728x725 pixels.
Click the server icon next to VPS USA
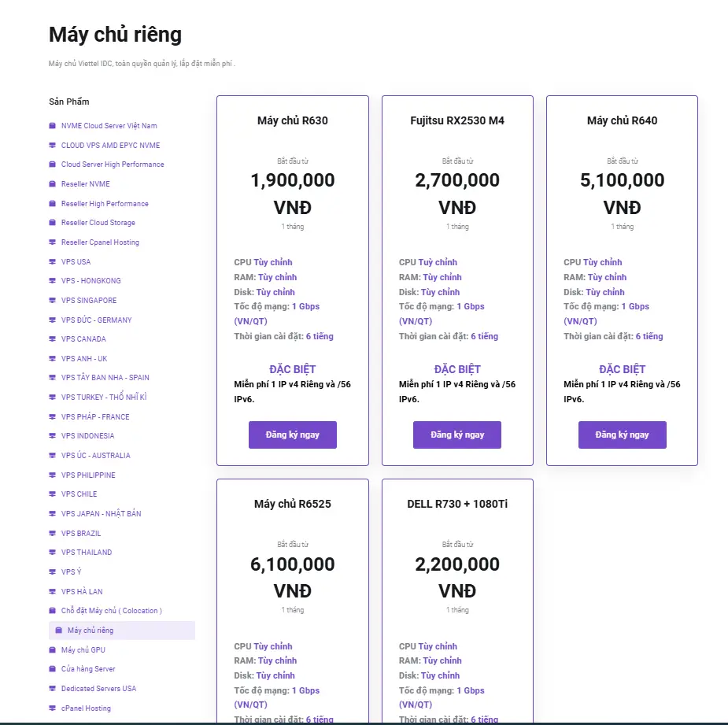(x=53, y=262)
